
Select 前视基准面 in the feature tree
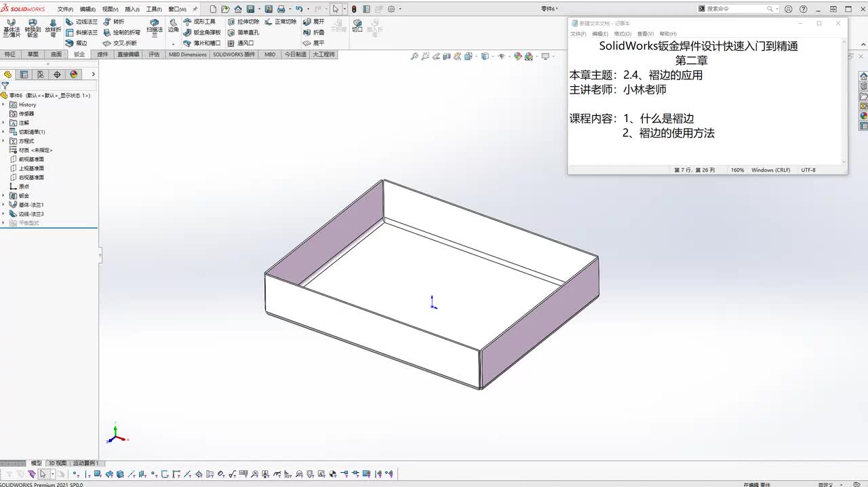(x=27, y=159)
